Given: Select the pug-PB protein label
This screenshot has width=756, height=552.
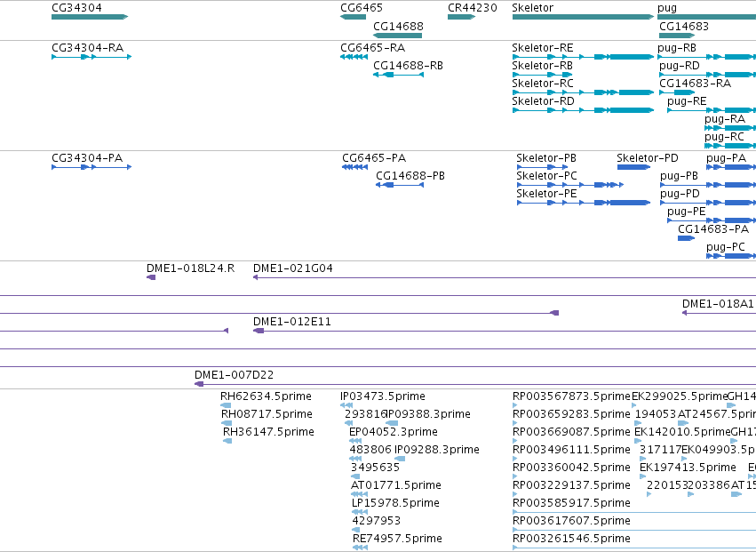Looking at the screenshot, I should pos(680,176).
